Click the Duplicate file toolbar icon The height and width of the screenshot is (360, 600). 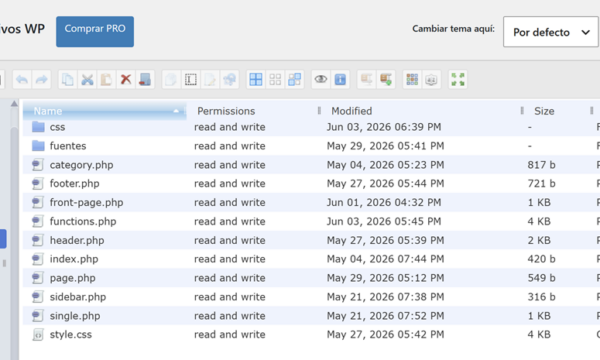pyautogui.click(x=171, y=80)
